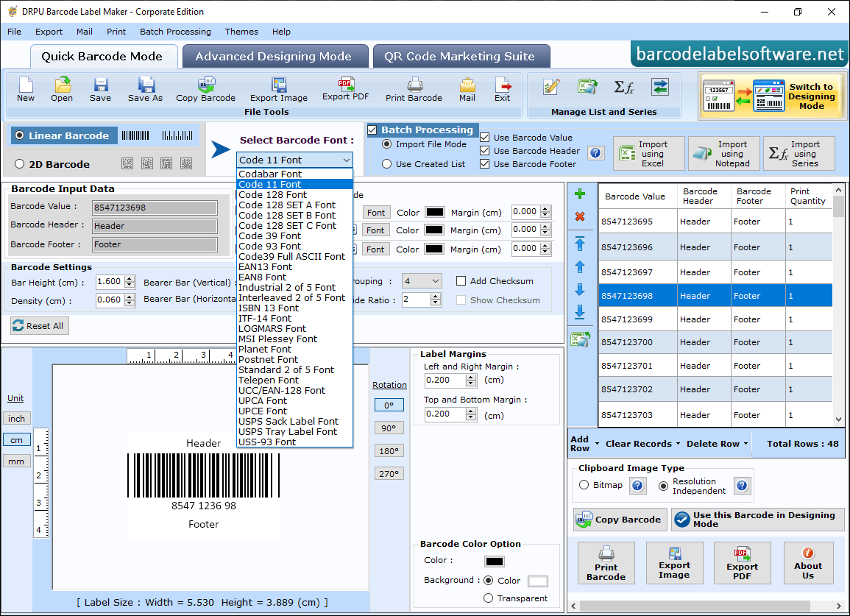The image size is (850, 616).
Task: Click the export list to Excel icon
Action: 580,339
